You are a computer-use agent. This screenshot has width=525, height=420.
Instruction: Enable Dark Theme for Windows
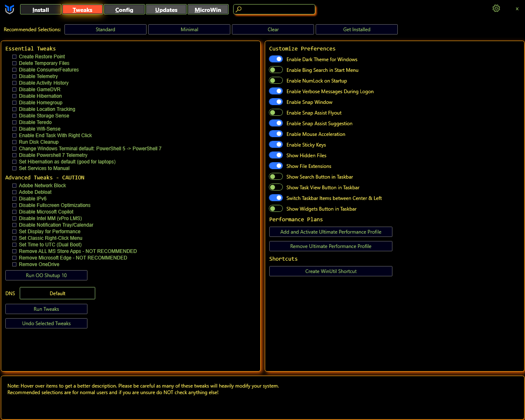(x=275, y=59)
